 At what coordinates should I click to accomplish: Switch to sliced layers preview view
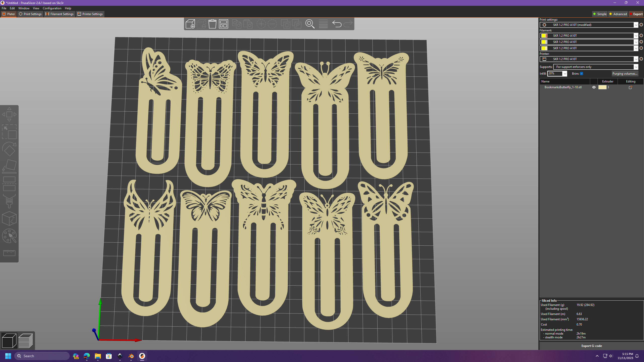point(26,341)
